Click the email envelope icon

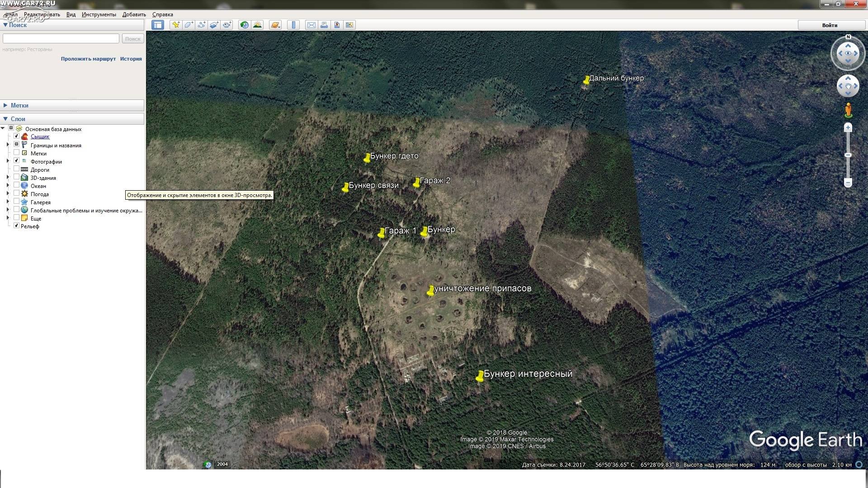[311, 25]
